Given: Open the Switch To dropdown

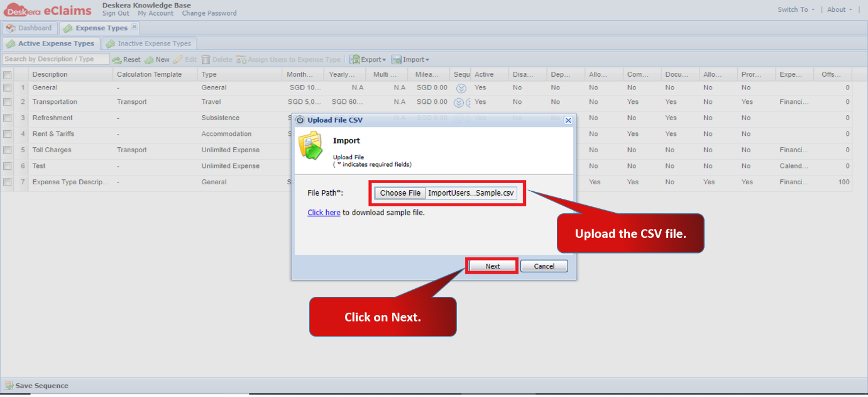Looking at the screenshot, I should pyautogui.click(x=796, y=9).
